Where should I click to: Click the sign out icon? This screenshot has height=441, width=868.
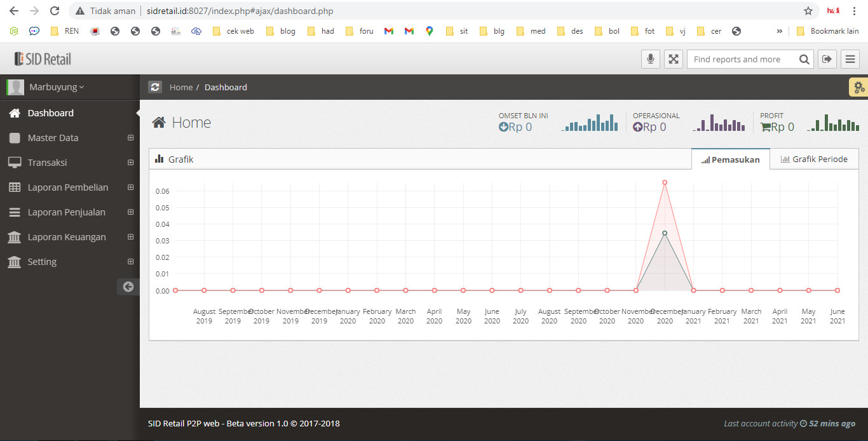(x=827, y=59)
